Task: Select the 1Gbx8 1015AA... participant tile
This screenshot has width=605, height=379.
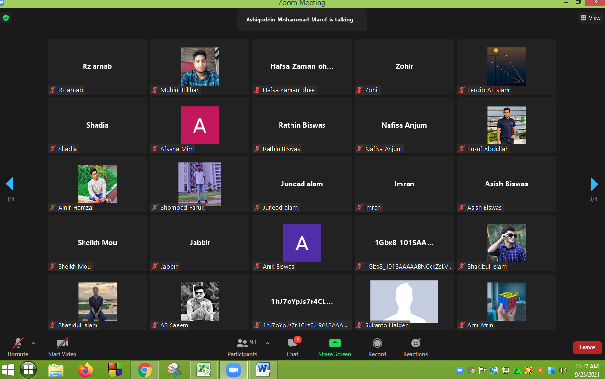Action: coord(404,243)
